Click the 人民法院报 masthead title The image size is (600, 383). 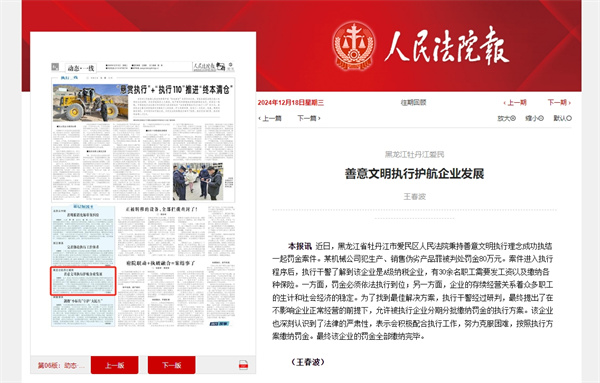447,47
